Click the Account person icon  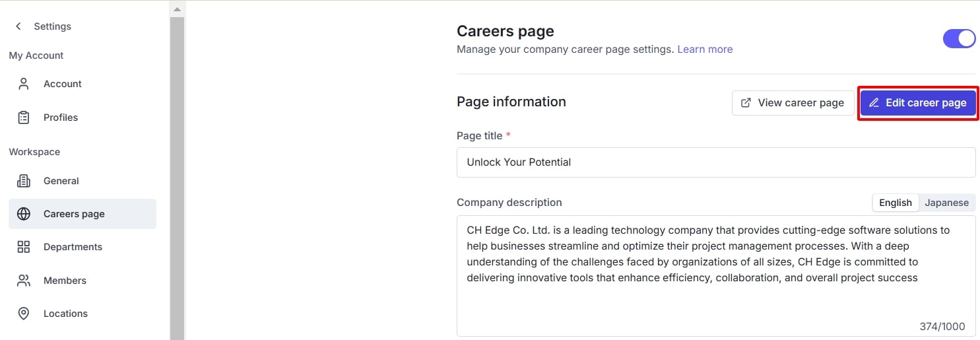point(24,84)
